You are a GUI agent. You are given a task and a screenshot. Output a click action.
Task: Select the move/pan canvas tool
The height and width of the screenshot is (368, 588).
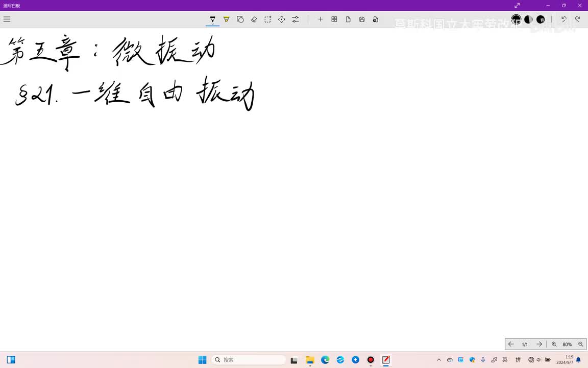[x=282, y=19]
